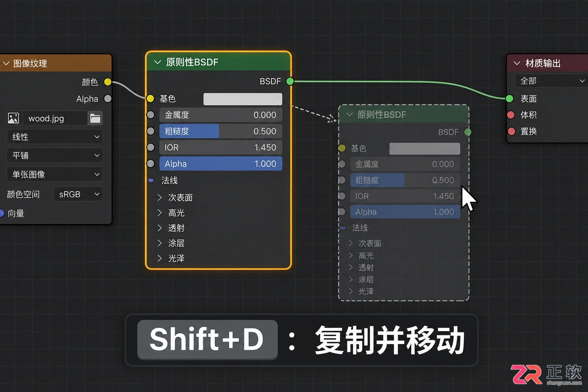
Task: Open the 线性 interpolation dropdown
Action: (x=55, y=137)
